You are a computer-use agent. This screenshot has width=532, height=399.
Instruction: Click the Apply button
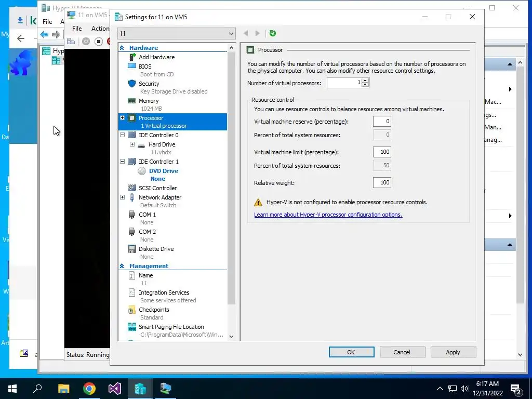(453, 352)
